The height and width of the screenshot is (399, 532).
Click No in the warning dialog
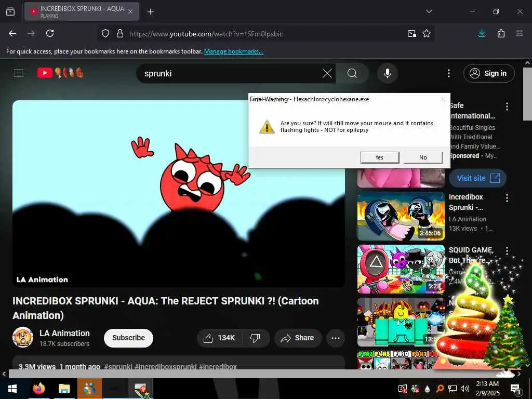tap(423, 157)
